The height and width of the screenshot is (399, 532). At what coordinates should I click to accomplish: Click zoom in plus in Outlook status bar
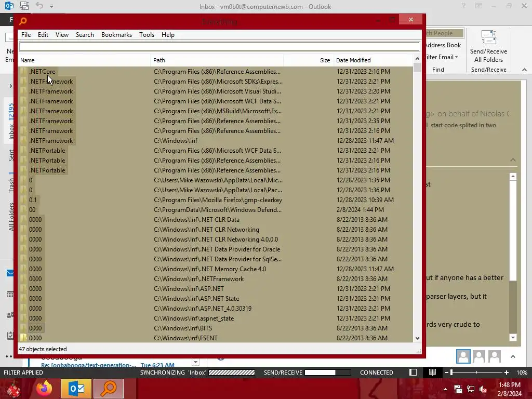tap(506, 373)
